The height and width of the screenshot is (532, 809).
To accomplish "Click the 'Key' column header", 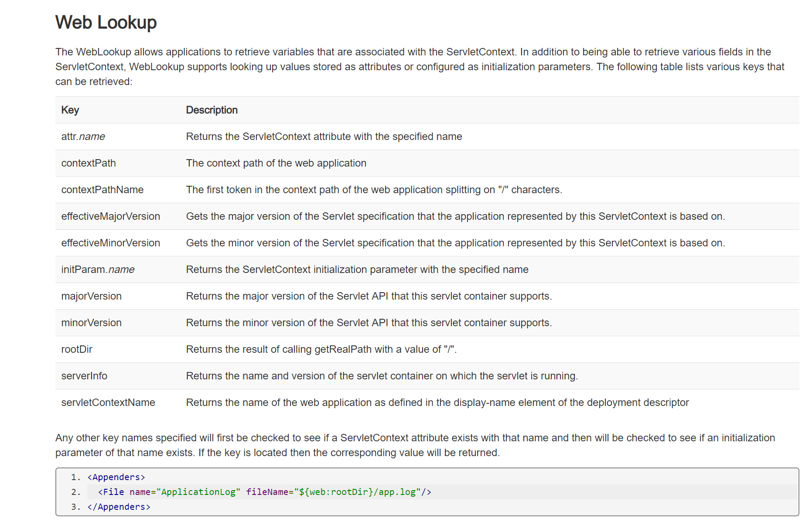I will coord(70,110).
